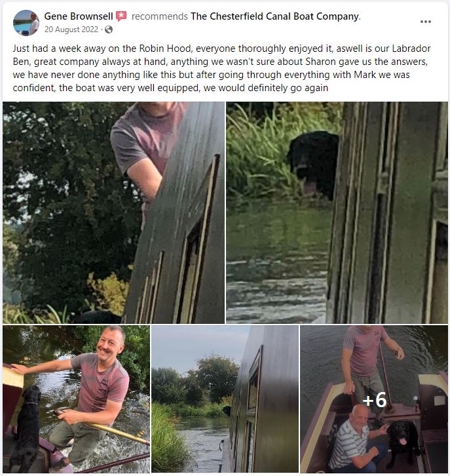
Task: Open the 20 August 2022 post timestamp
Action: point(71,30)
